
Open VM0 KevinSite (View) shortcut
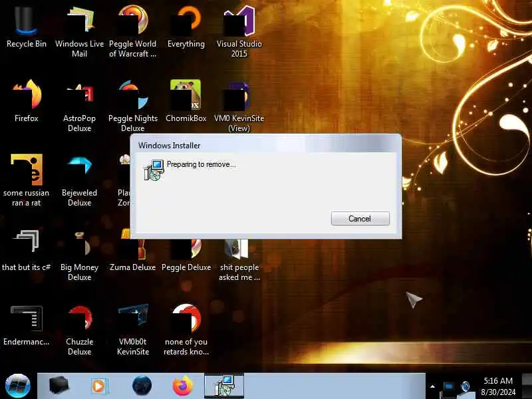[239, 106]
